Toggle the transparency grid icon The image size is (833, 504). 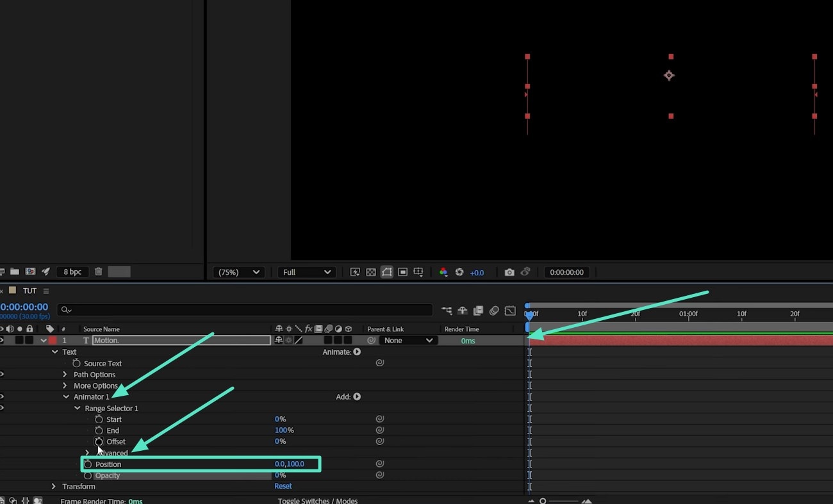pyautogui.click(x=370, y=272)
